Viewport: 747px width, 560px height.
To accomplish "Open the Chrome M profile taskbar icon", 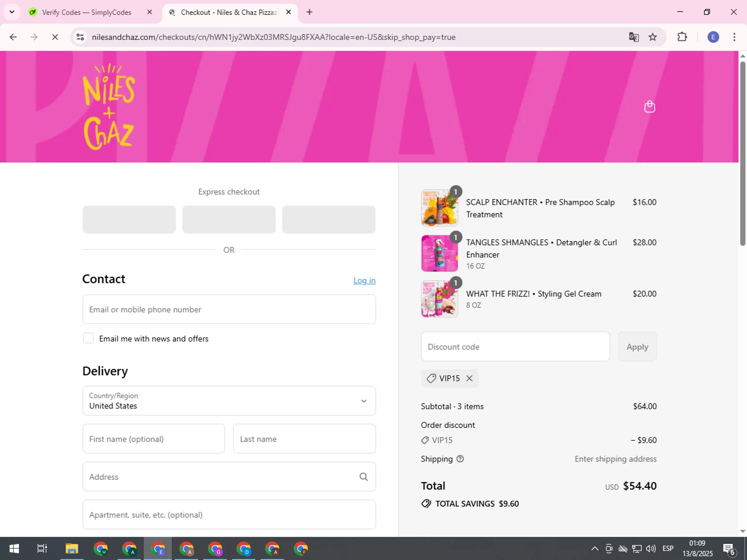I will point(101,549).
